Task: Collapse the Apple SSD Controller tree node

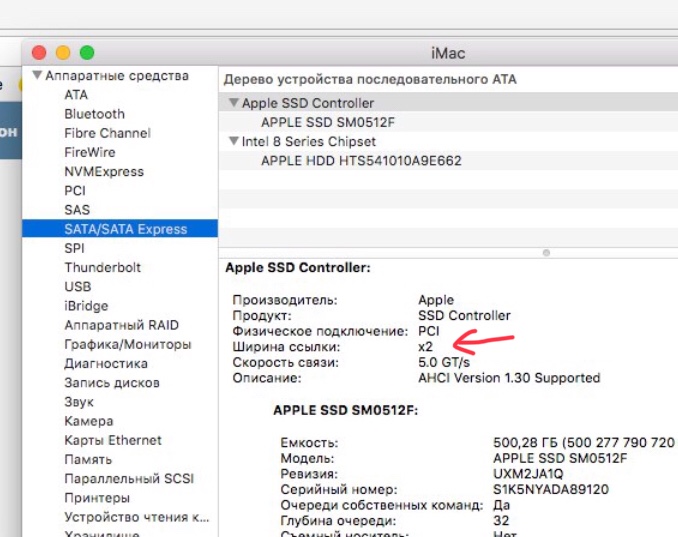Action: click(x=233, y=102)
